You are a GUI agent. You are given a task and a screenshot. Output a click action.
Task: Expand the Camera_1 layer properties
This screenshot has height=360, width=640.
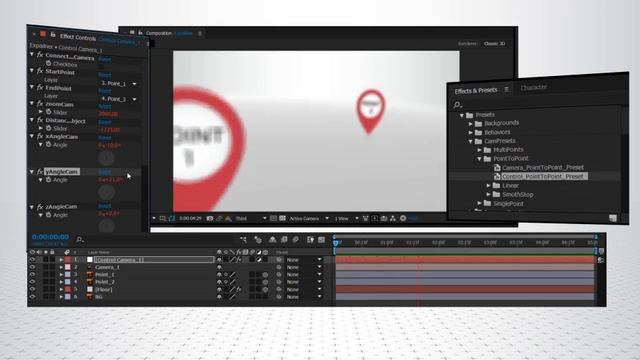click(61, 267)
